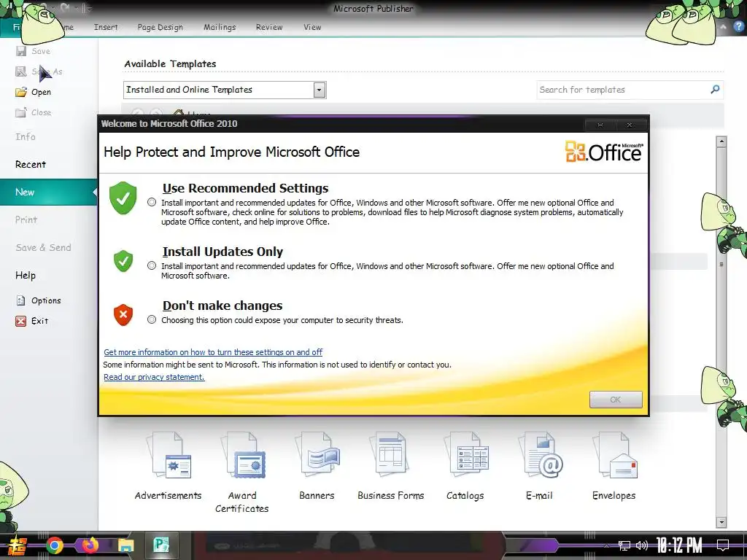Image resolution: width=747 pixels, height=560 pixels.
Task: Click the templates scrollbar down arrow
Action: (721, 522)
